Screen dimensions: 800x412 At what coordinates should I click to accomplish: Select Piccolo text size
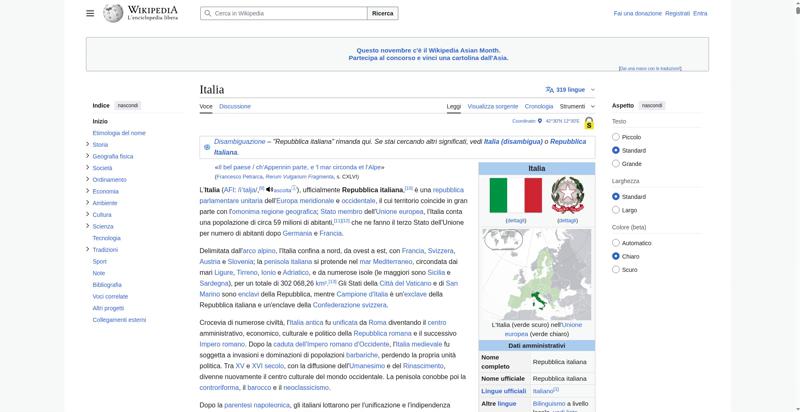tap(616, 136)
